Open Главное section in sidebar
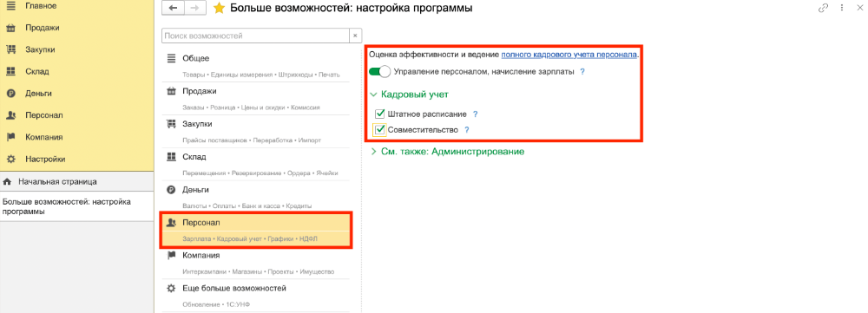This screenshot has width=868, height=313. point(41,5)
